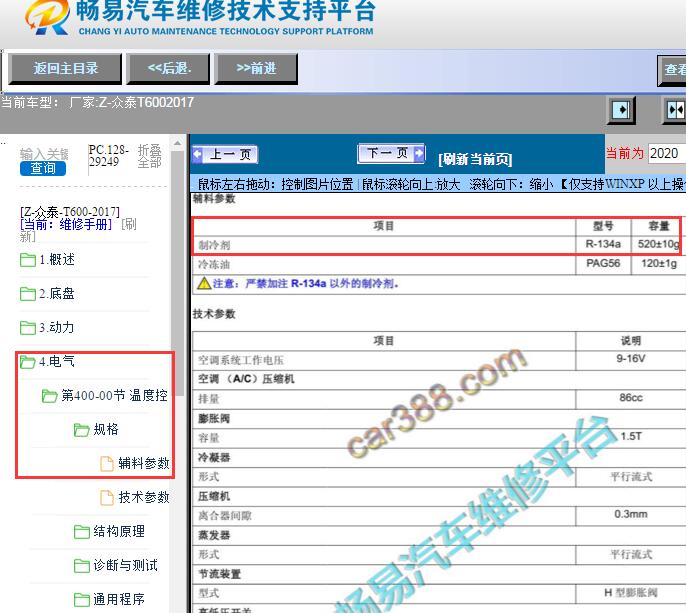Image resolution: width=686 pixels, height=613 pixels.
Task: Click the partially visible 查看 button
Action: click(672, 70)
